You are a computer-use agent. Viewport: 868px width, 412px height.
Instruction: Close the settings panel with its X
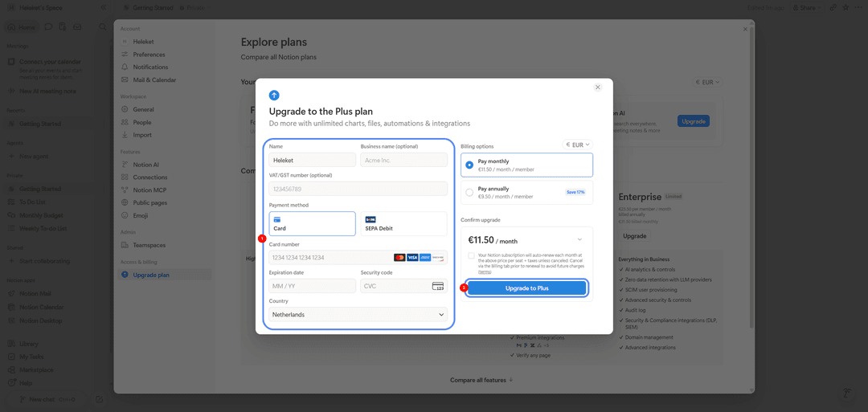(743, 29)
